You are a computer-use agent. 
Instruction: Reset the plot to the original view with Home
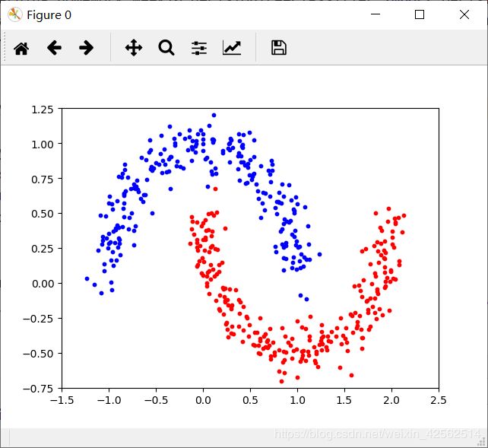tap(21, 48)
